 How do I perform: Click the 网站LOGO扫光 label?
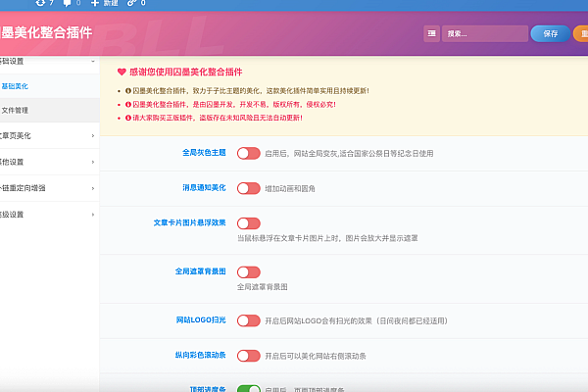pyautogui.click(x=201, y=320)
